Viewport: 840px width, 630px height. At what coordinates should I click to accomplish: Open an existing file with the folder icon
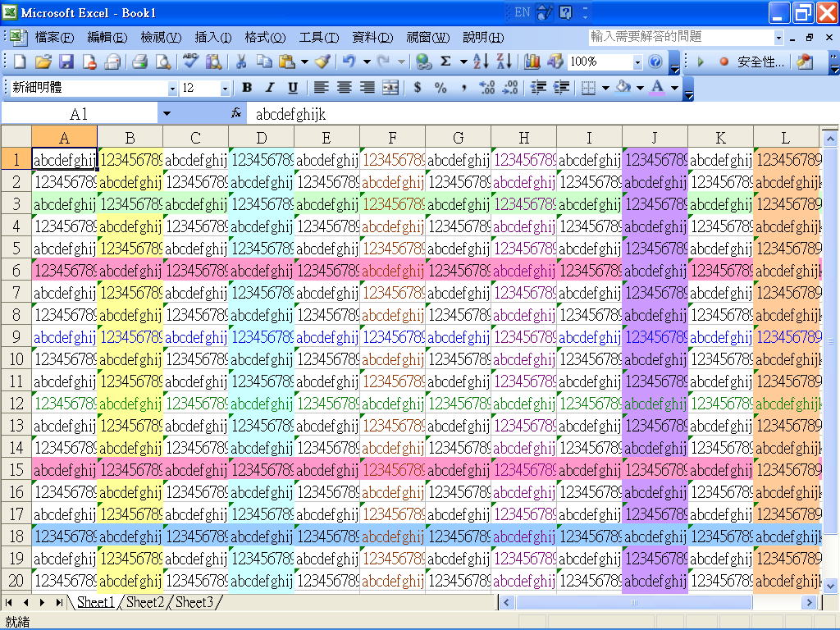pos(43,62)
